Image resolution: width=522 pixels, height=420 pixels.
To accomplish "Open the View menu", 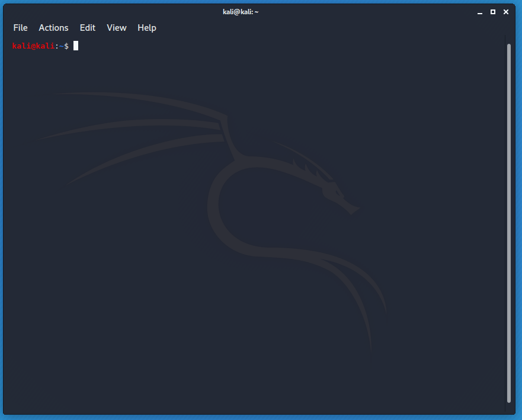I will 117,28.
